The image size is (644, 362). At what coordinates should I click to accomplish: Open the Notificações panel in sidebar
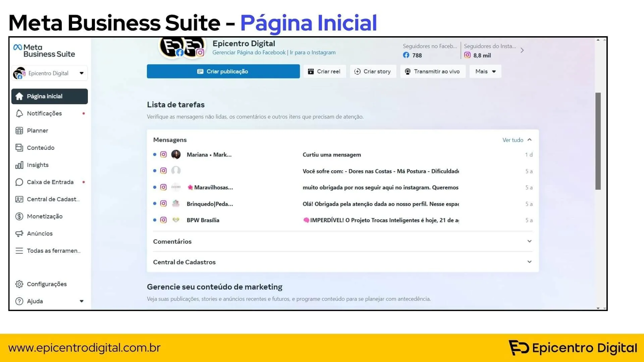point(44,113)
